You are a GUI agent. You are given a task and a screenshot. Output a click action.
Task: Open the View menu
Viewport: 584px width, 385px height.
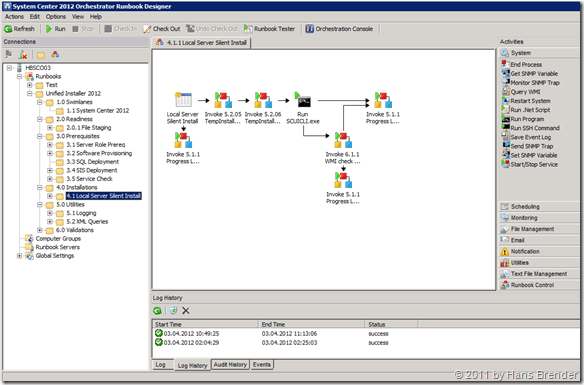pyautogui.click(x=78, y=17)
